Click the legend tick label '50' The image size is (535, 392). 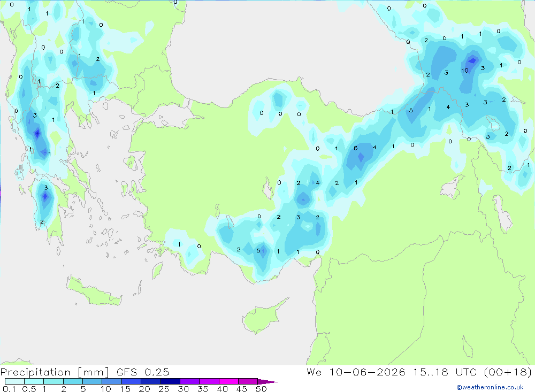click(261, 389)
